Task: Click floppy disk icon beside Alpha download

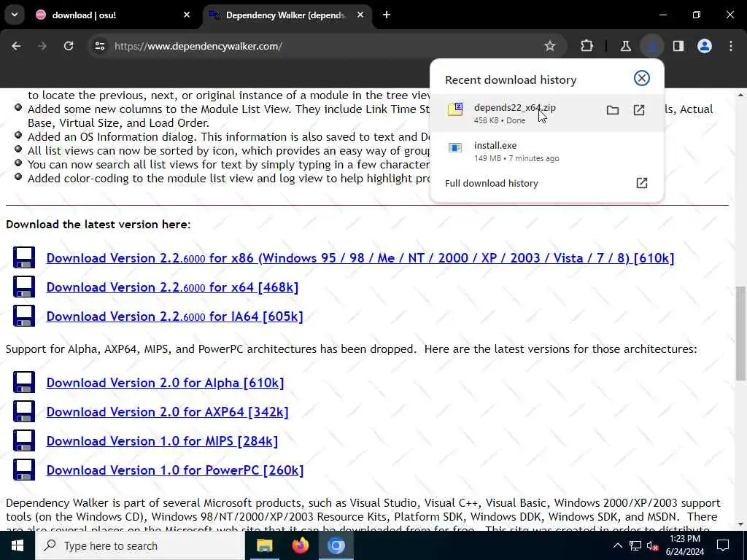Action: point(24,382)
